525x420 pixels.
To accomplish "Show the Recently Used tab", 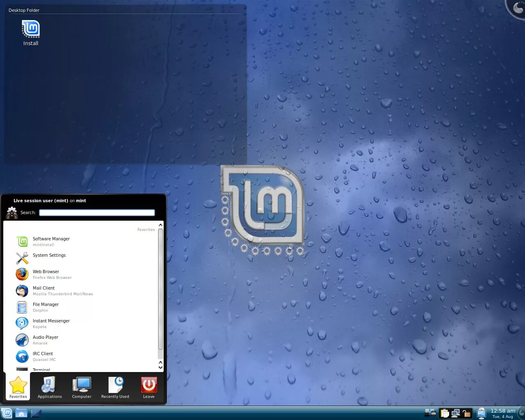I will (115, 387).
